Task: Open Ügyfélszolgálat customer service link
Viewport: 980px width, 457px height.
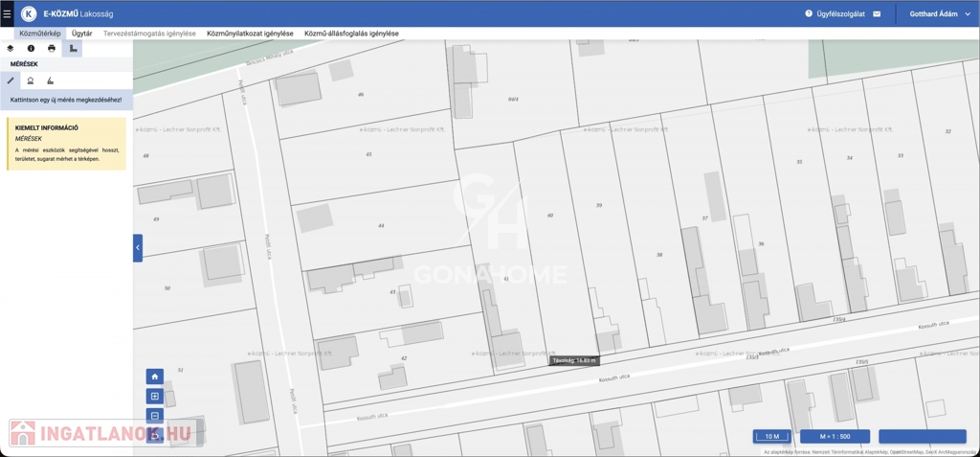Action: point(835,14)
